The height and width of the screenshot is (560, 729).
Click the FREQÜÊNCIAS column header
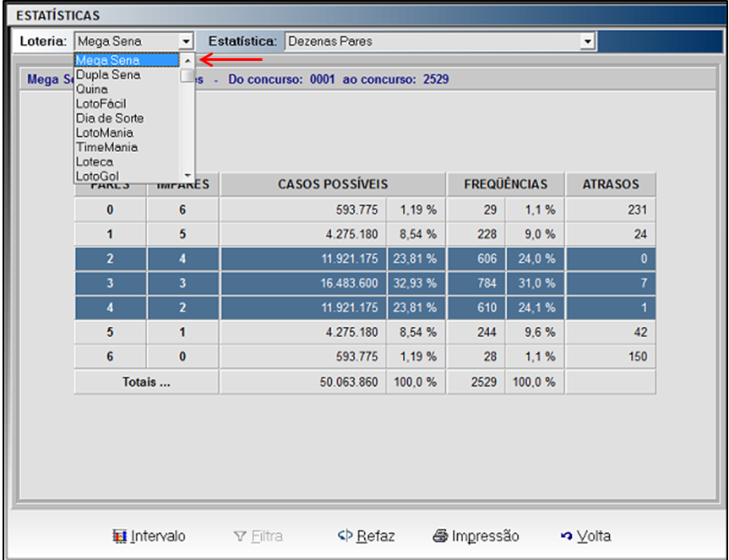pyautogui.click(x=505, y=184)
